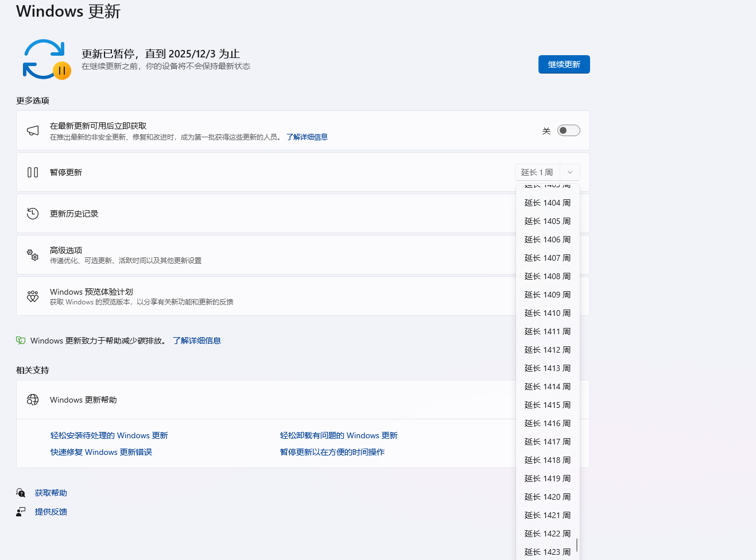Choose 延长 1413 周 option
This screenshot has width=756, height=560.
548,368
